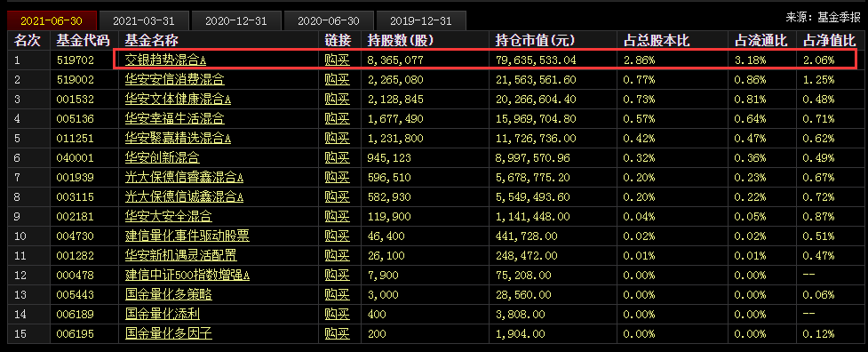
Task: Select market value 79,635,533.04
Action: click(536, 60)
